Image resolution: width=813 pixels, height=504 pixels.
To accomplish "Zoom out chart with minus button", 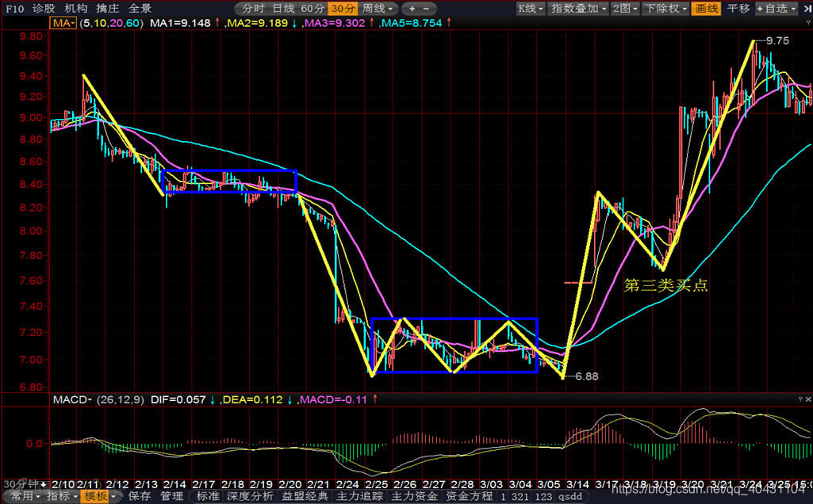I will (x=426, y=9).
